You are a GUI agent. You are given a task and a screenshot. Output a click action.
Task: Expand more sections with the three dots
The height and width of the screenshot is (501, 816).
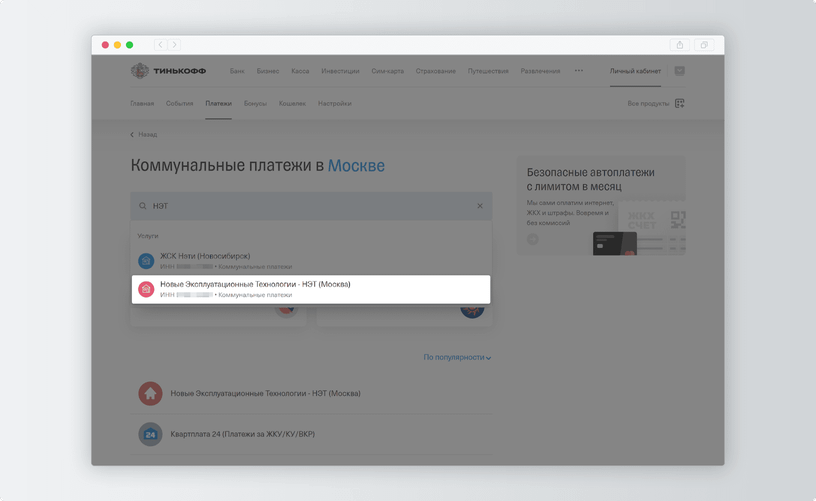pos(579,70)
